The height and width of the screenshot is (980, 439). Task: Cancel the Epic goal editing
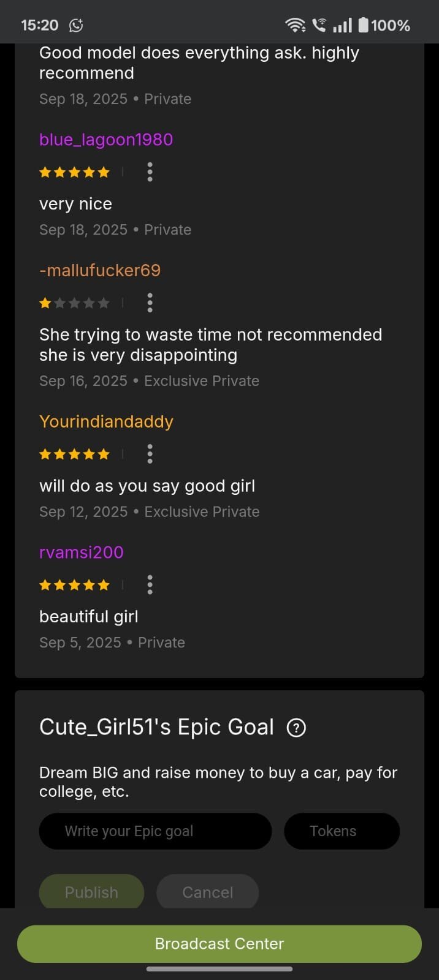pos(207,892)
